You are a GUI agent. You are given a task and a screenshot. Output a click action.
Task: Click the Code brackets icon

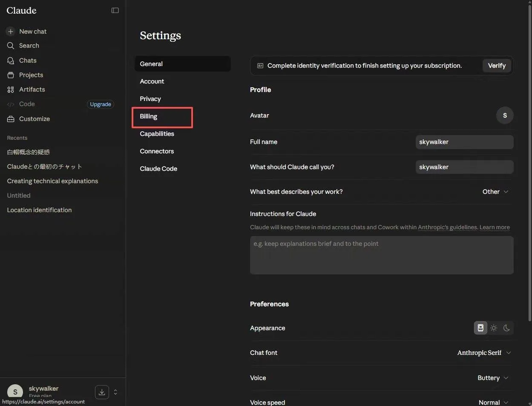11,104
